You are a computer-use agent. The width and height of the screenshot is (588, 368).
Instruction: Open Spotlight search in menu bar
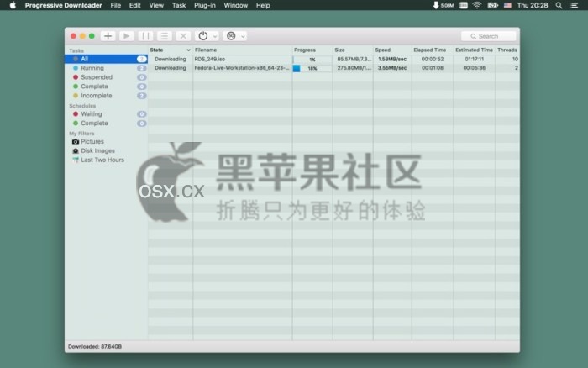tap(559, 5)
